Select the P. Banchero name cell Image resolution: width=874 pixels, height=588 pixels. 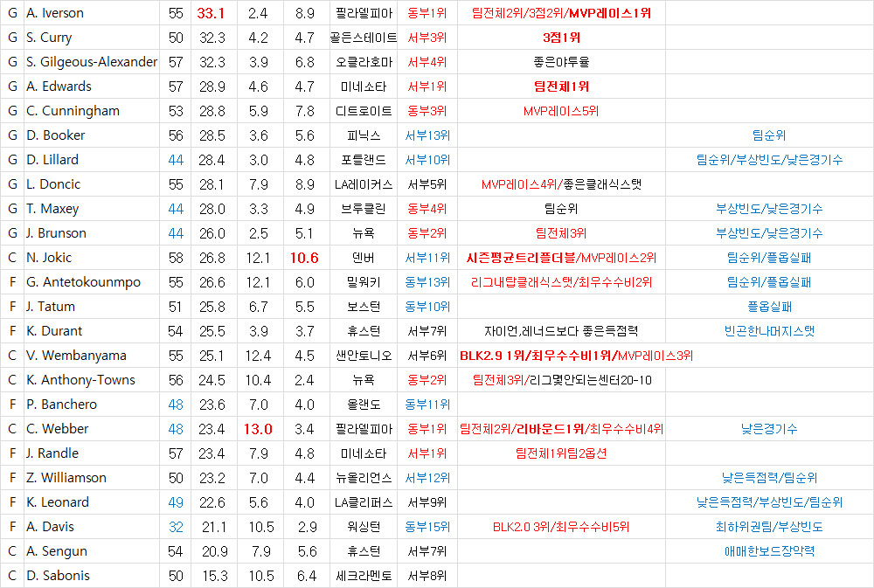[92, 405]
